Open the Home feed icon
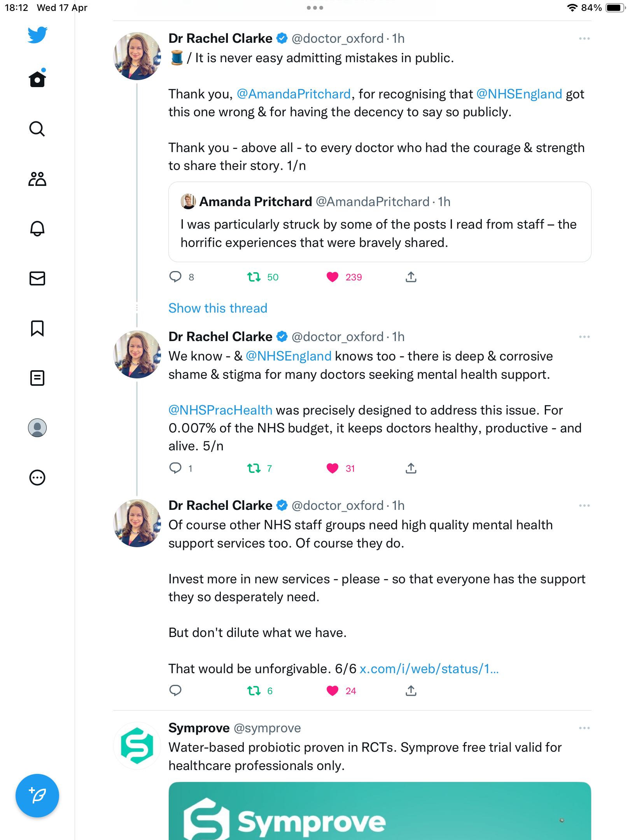Viewport: 630px width, 840px height. click(x=37, y=79)
